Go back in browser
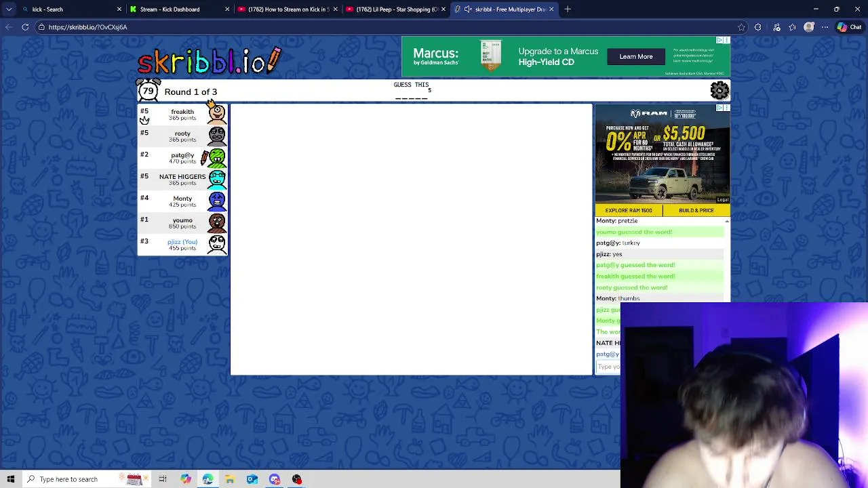Image resolution: width=868 pixels, height=488 pixels. 9,27
